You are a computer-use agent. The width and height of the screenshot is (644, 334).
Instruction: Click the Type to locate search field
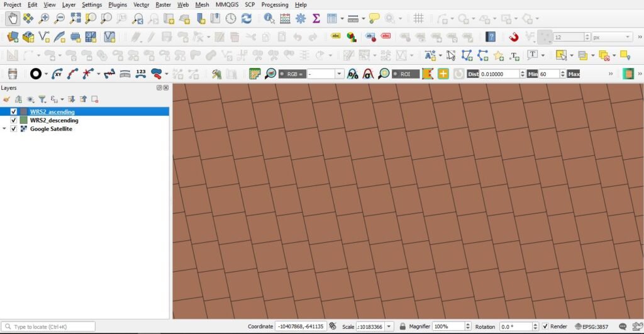pos(52,326)
